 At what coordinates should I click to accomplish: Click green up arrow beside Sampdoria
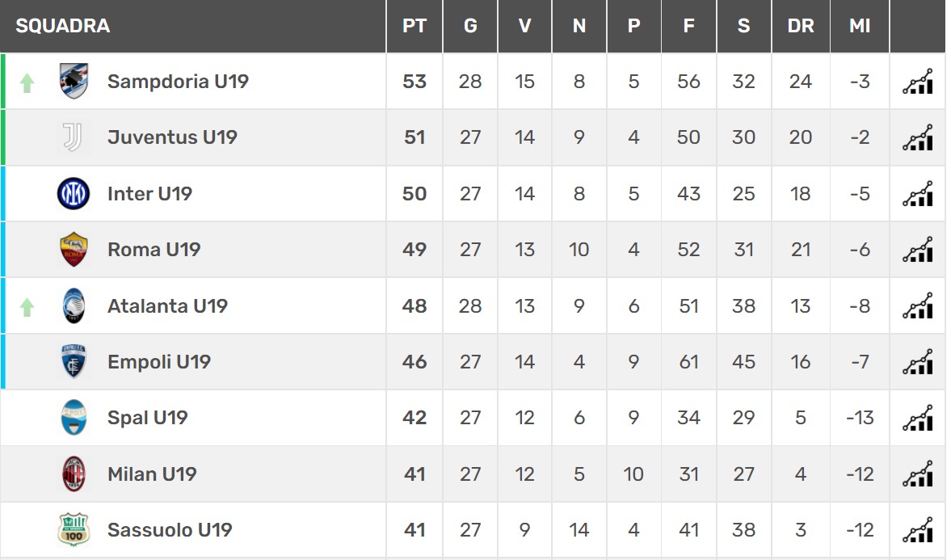[x=27, y=82]
